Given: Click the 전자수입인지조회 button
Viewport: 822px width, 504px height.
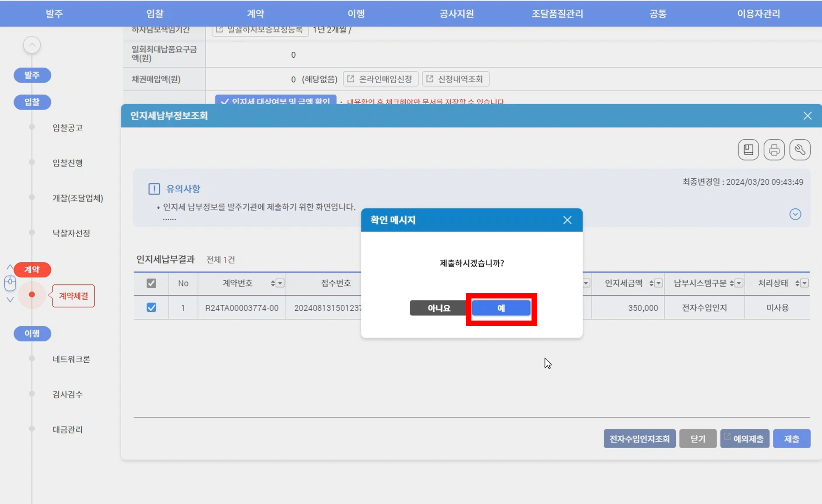Looking at the screenshot, I should click(x=639, y=439).
